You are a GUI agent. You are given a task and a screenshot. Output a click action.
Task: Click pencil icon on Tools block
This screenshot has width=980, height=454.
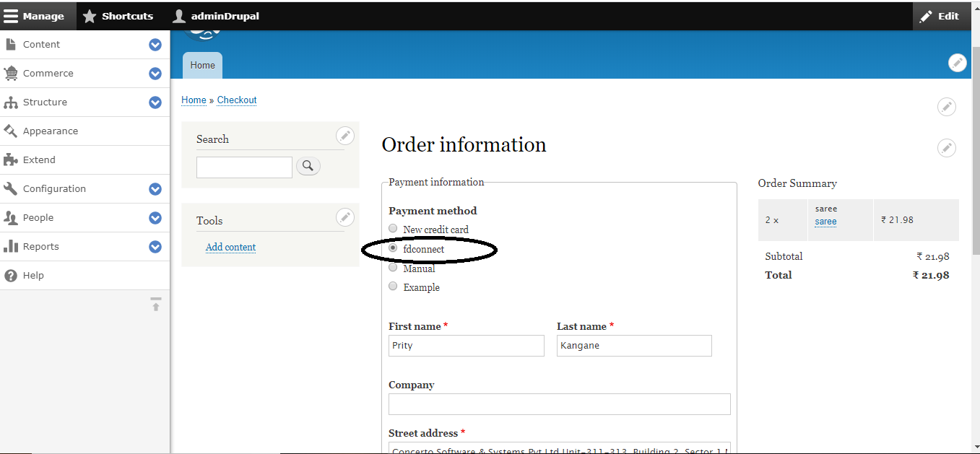[345, 217]
